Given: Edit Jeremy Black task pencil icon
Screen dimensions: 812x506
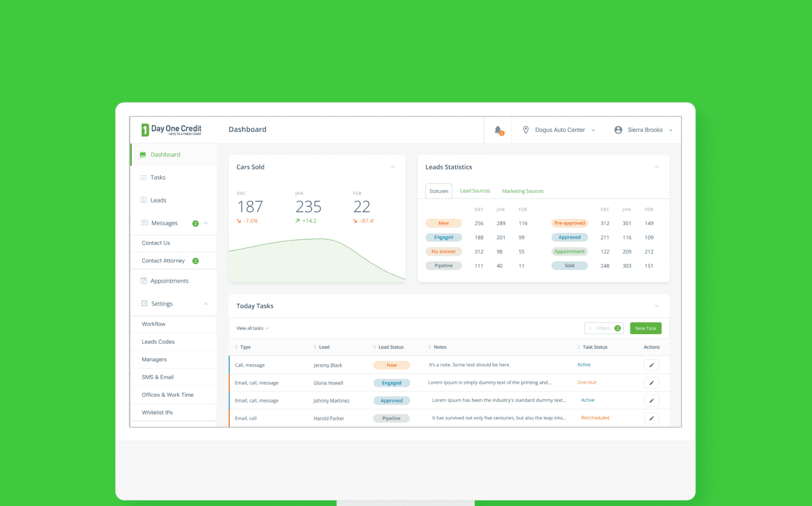Looking at the screenshot, I should tap(652, 365).
